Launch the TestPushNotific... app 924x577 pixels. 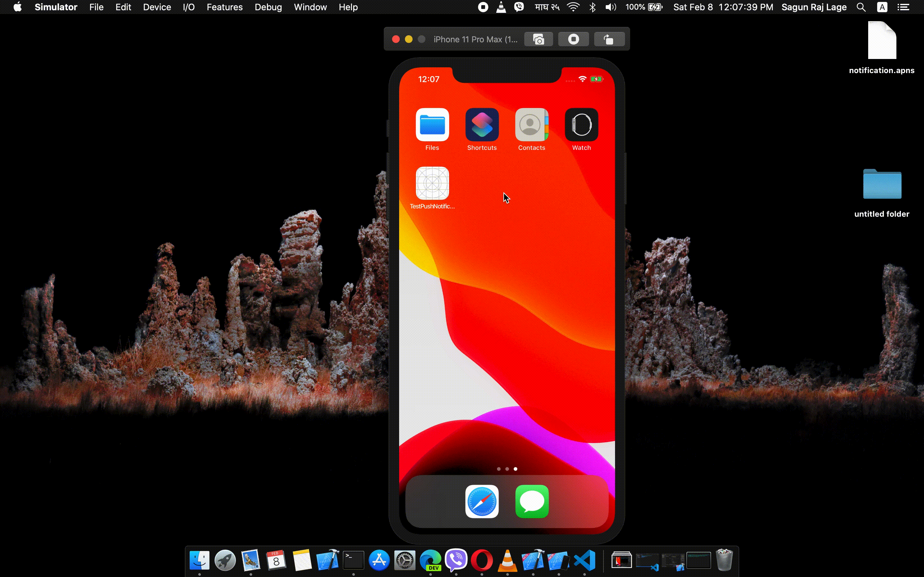tap(432, 184)
